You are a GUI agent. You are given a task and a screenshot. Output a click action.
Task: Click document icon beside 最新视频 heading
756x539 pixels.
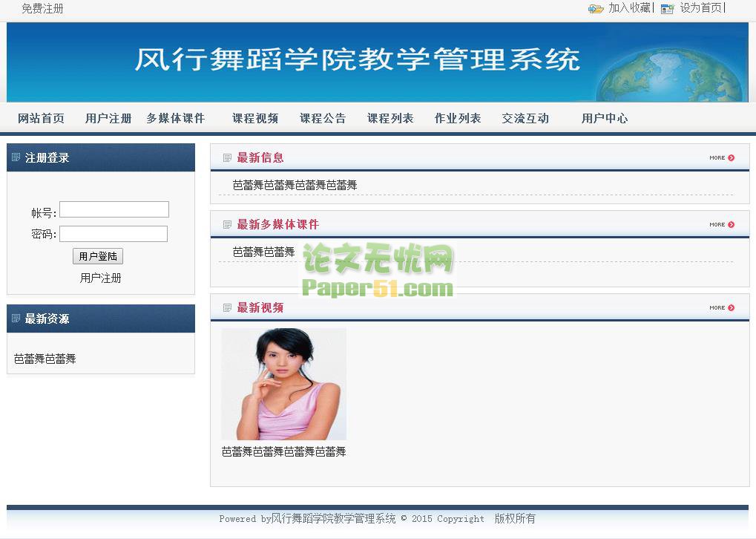227,307
